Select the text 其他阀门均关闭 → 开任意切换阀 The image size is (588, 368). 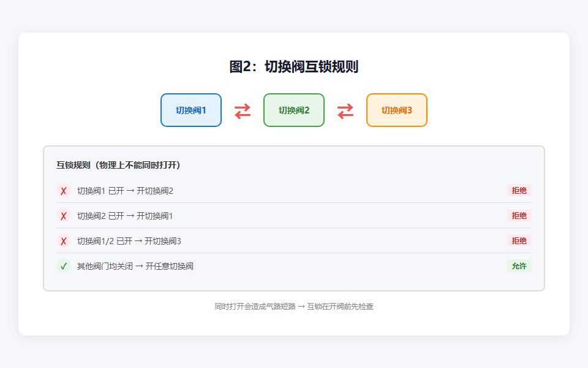(135, 266)
